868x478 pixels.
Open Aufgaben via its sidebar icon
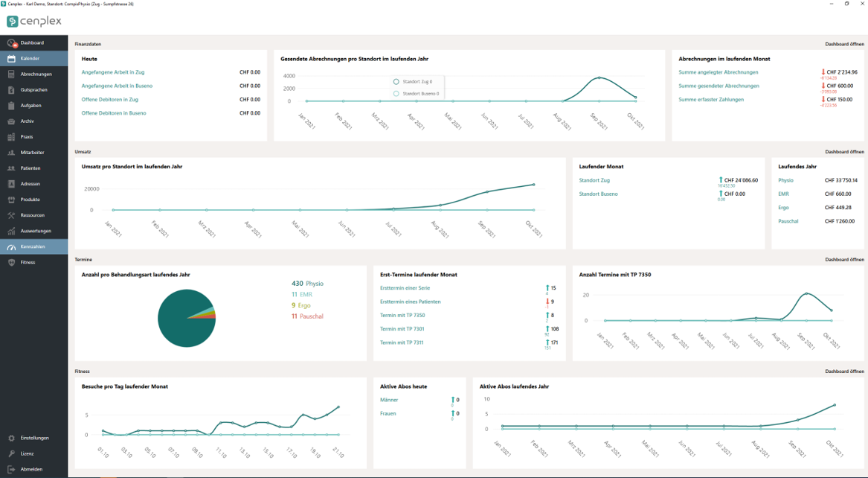pos(11,106)
